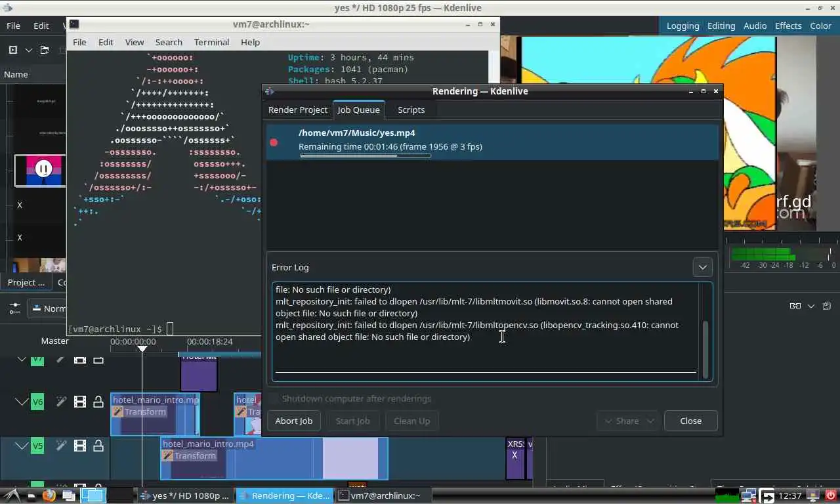Toggle effects on track V7 with the wand icon
Screen dimensions: 840x504
coord(61,360)
